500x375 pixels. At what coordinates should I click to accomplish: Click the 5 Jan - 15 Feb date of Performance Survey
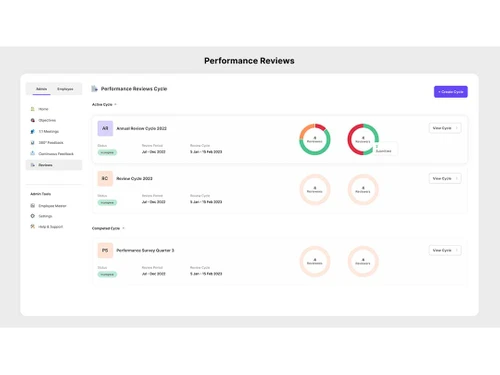(206, 274)
